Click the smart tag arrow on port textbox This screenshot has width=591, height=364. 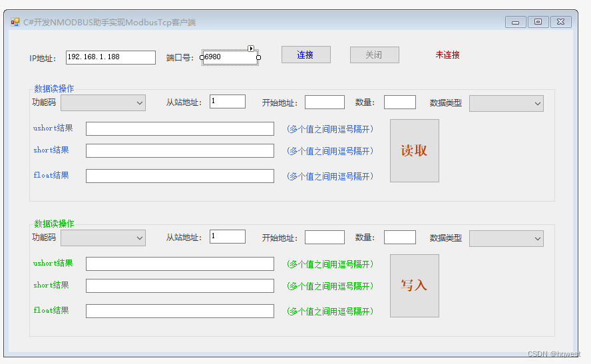(251, 48)
